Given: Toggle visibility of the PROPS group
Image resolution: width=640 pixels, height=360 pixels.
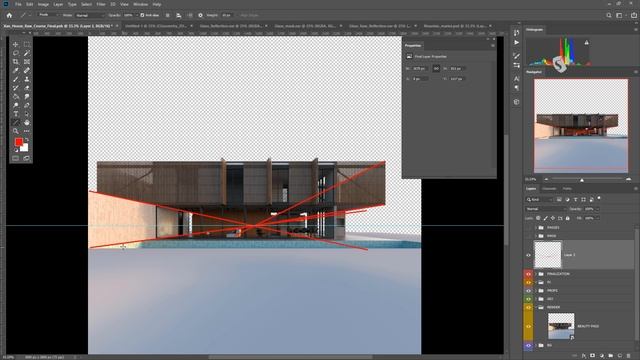Looking at the screenshot, I should pyautogui.click(x=528, y=291).
